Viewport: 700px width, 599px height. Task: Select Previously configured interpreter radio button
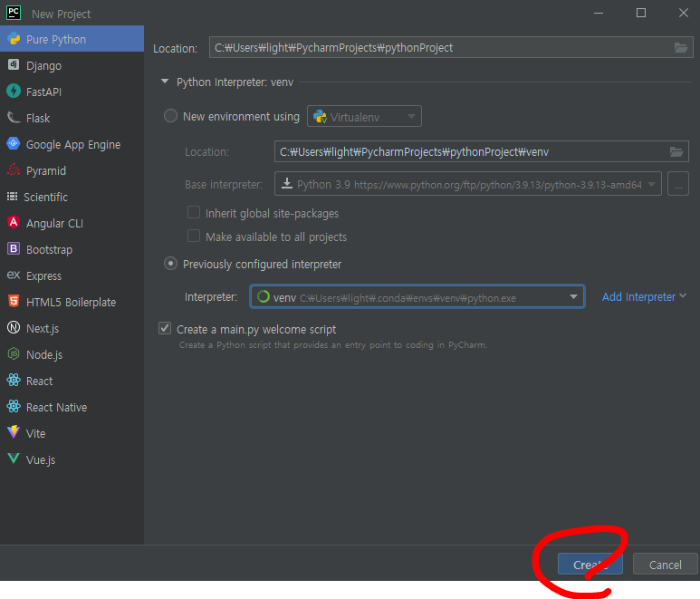coord(170,264)
